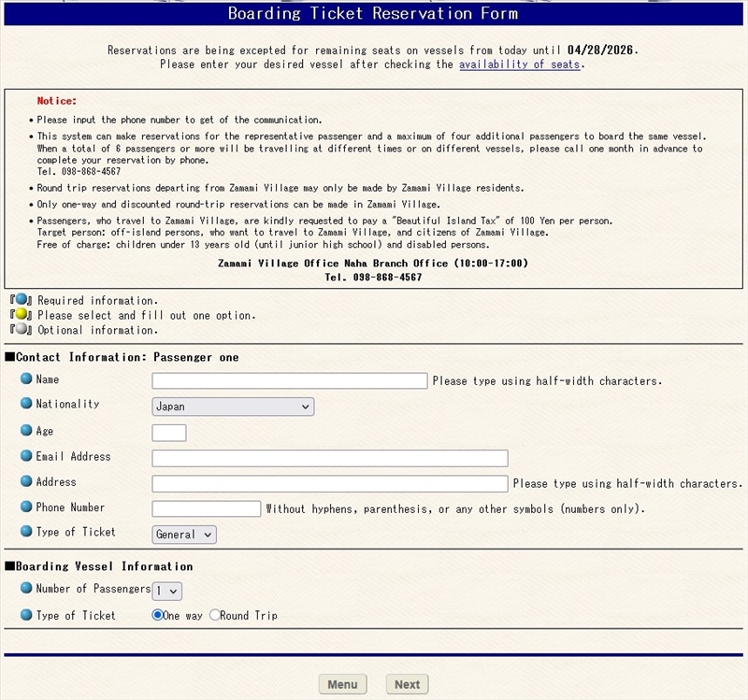Focus the Name text field
The height and width of the screenshot is (700, 748).
[289, 380]
